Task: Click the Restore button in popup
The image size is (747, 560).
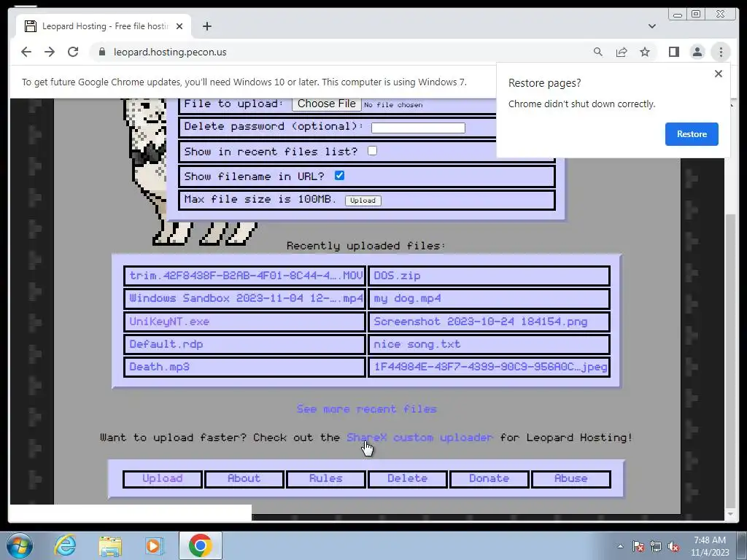Action: click(x=692, y=134)
